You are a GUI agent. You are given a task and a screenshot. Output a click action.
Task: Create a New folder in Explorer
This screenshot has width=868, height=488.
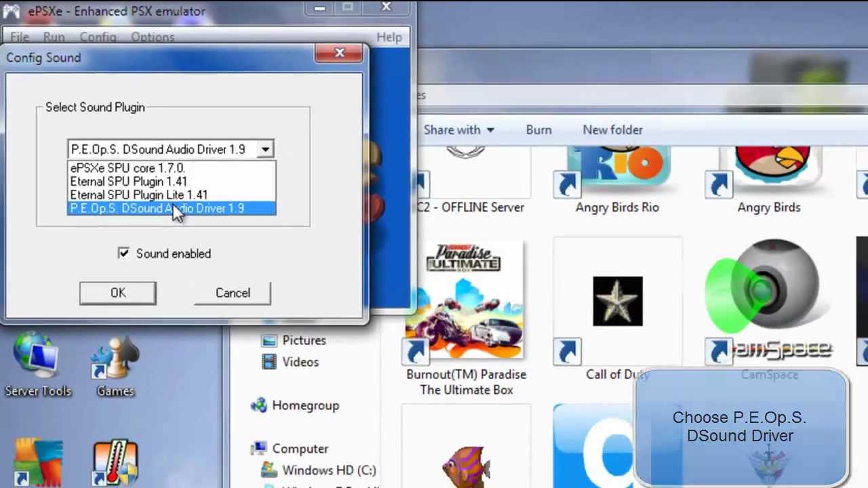coord(612,129)
